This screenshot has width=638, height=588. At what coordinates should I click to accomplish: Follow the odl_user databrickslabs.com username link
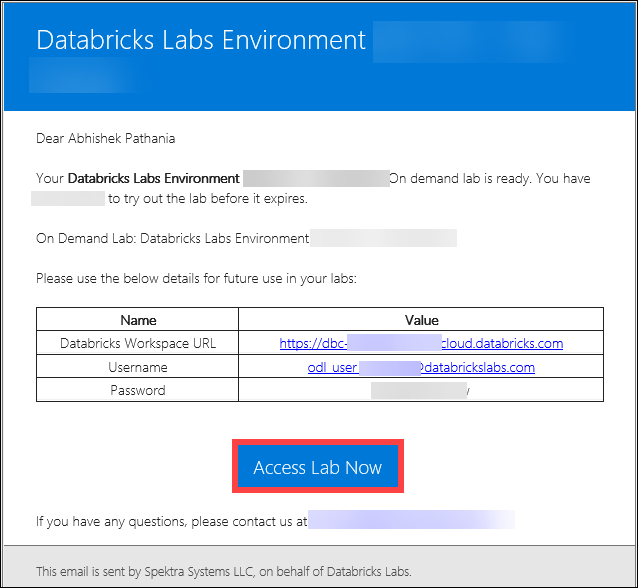pos(421,367)
